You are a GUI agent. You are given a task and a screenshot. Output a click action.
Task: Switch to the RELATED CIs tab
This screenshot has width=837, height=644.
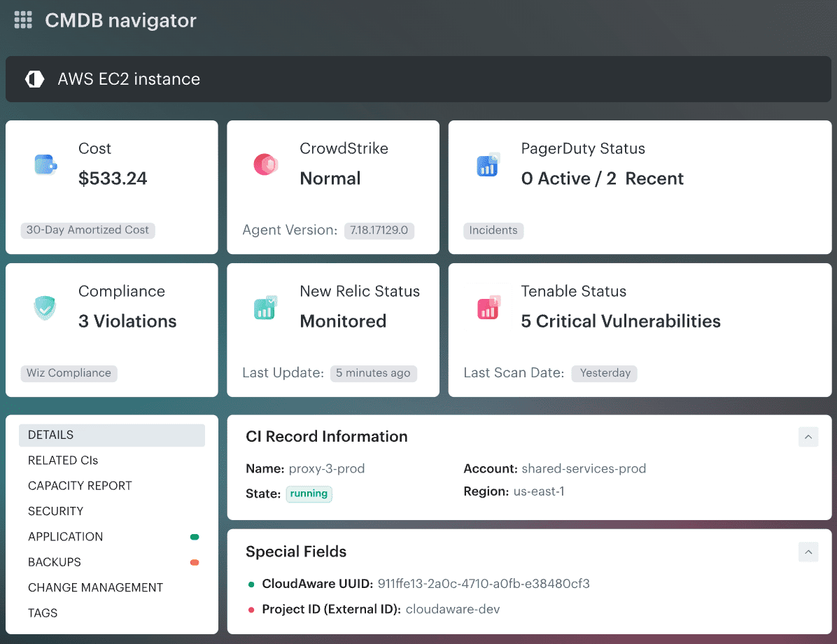tap(63, 460)
